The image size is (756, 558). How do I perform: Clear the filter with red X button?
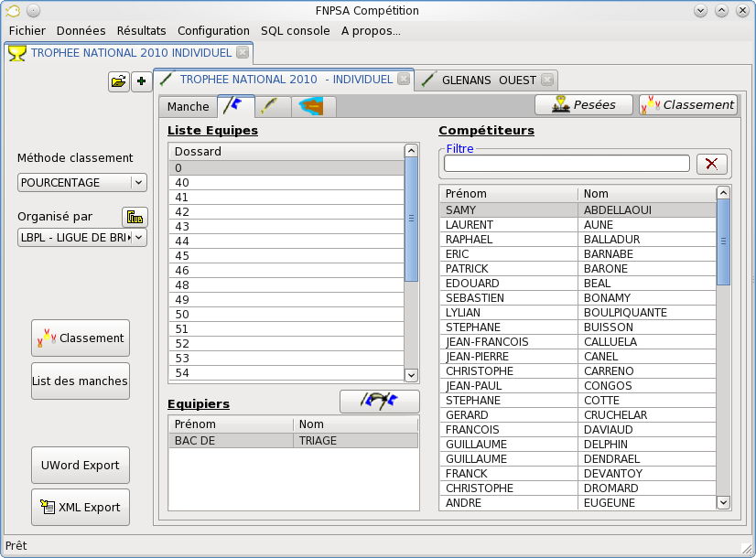click(x=712, y=164)
